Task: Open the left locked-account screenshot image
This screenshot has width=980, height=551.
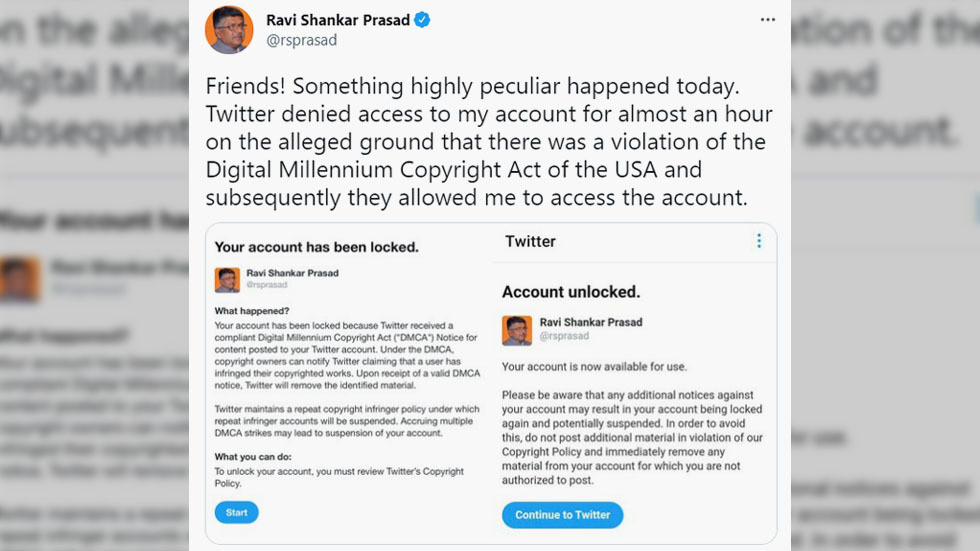Action: [349, 383]
